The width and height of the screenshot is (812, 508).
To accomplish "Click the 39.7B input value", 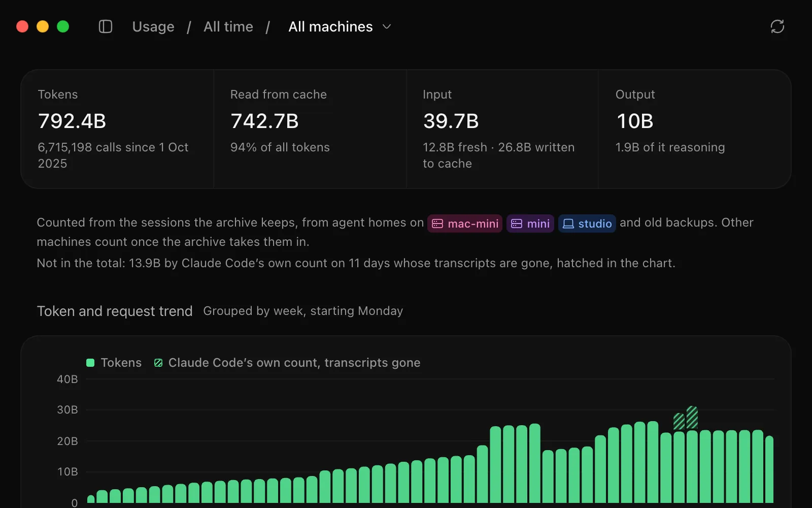I will tap(451, 121).
